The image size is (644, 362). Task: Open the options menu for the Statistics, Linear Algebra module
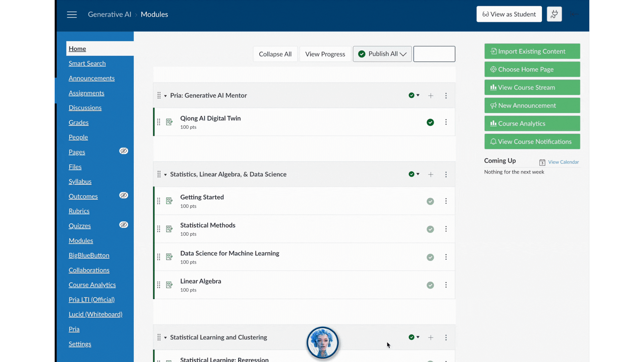click(x=446, y=174)
